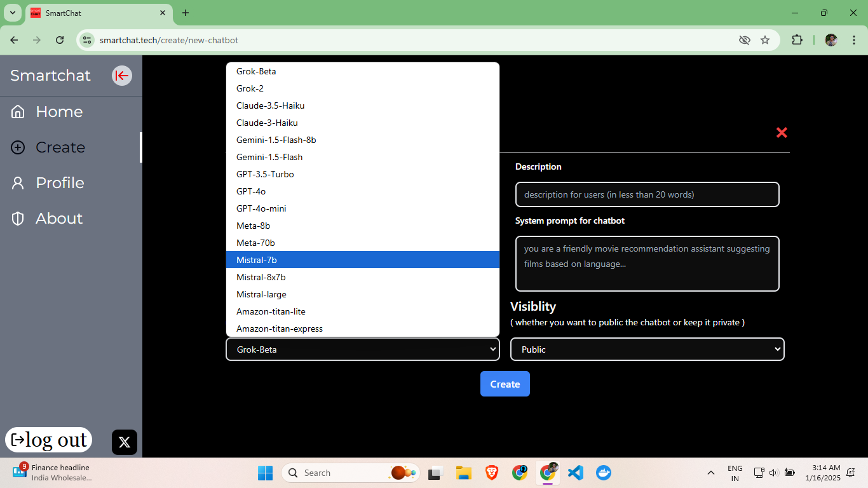Choose highlighted Mistral-7b option
This screenshot has height=488, width=868.
[363, 260]
